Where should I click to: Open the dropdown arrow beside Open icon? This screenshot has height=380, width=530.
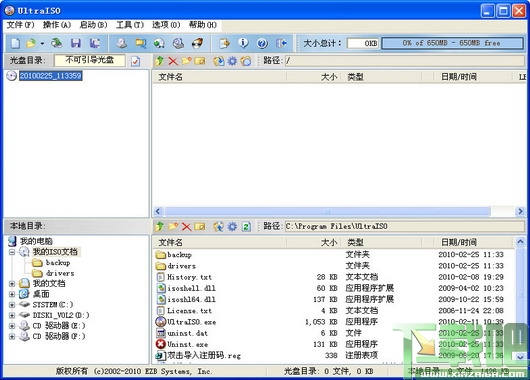click(x=42, y=43)
